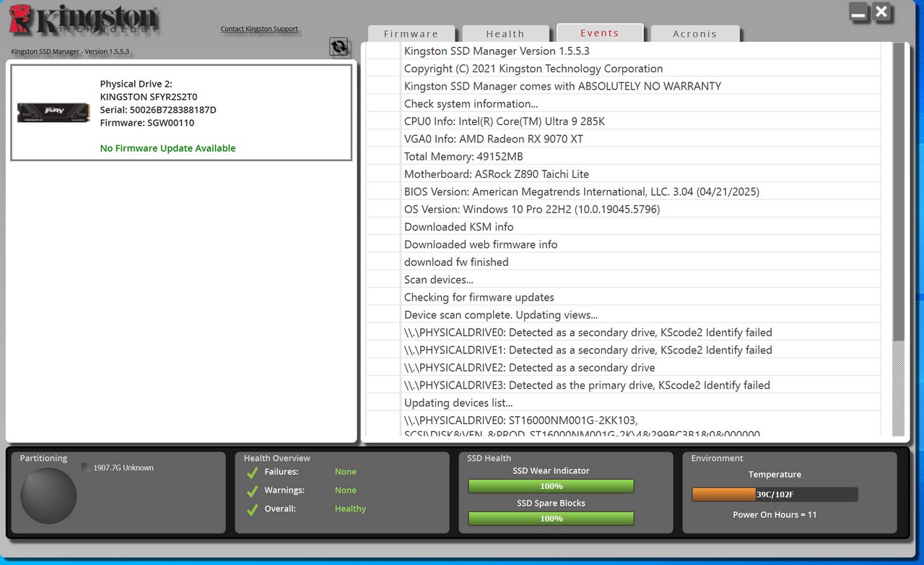The width and height of the screenshot is (924, 565).
Task: Select the PHYSICALDRIVE0 ST16000NM001G row
Action: 623,424
